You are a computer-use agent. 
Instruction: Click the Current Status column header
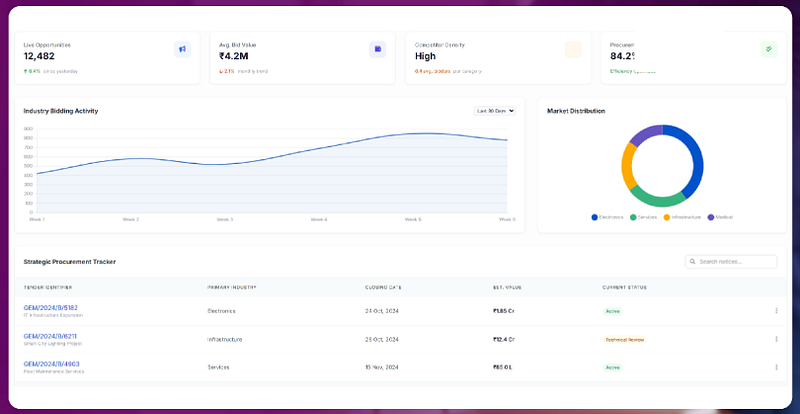(x=624, y=287)
